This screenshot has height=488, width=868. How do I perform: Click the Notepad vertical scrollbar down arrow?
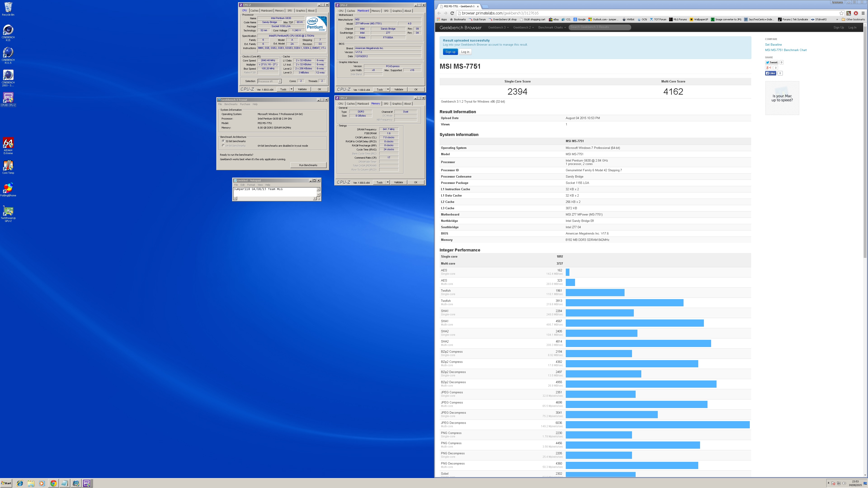coord(318,194)
